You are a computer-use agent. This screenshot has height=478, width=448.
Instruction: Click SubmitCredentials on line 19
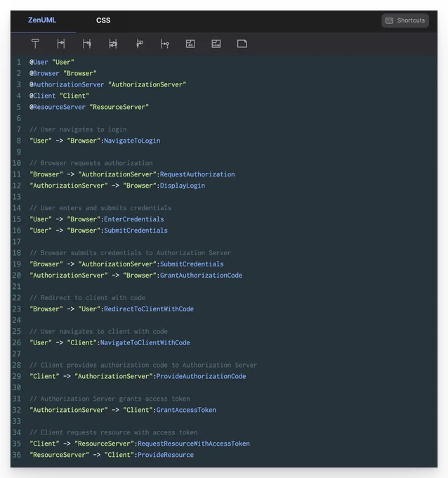coord(192,264)
